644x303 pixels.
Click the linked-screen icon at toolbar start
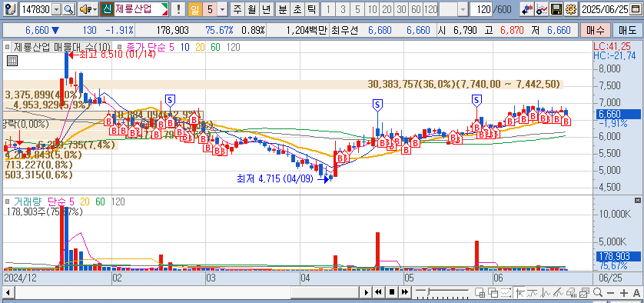click(11, 8)
